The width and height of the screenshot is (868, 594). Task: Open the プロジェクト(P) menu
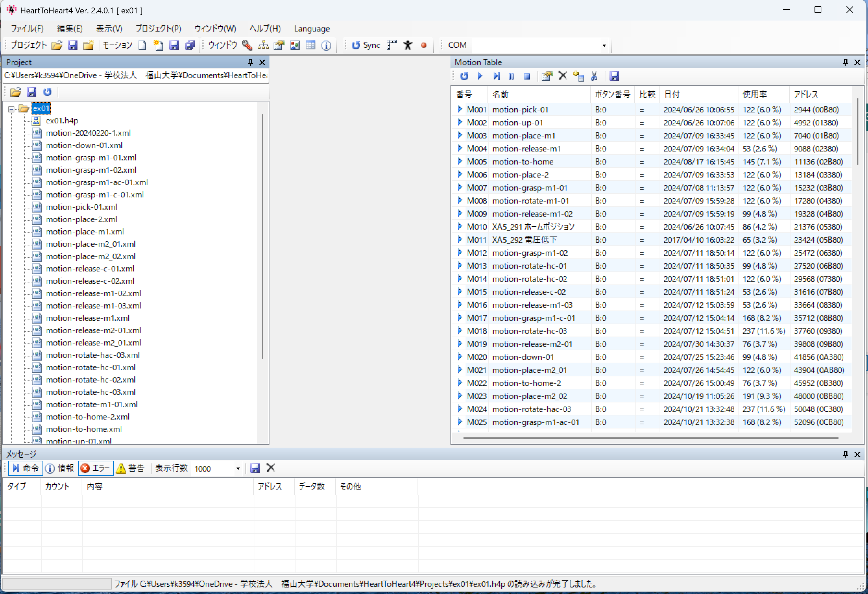[158, 29]
